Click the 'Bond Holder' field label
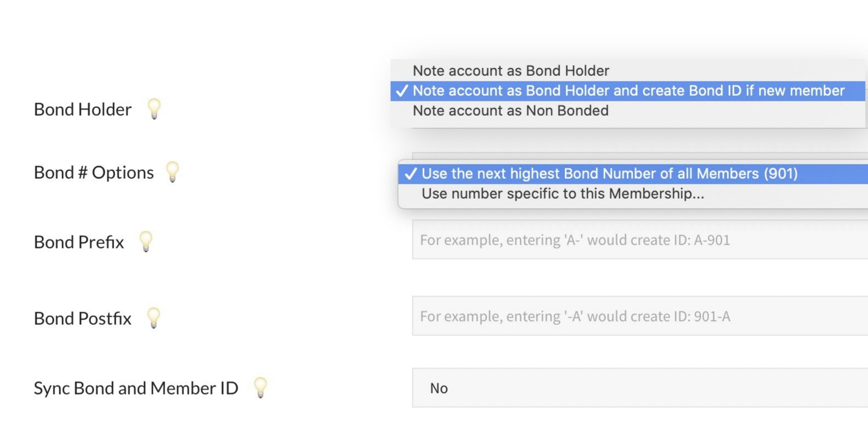Screen dimensions: 868x446 (82, 110)
